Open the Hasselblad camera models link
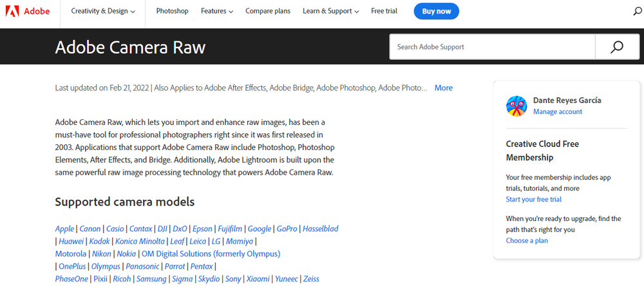This screenshot has width=644, height=286. [320, 229]
